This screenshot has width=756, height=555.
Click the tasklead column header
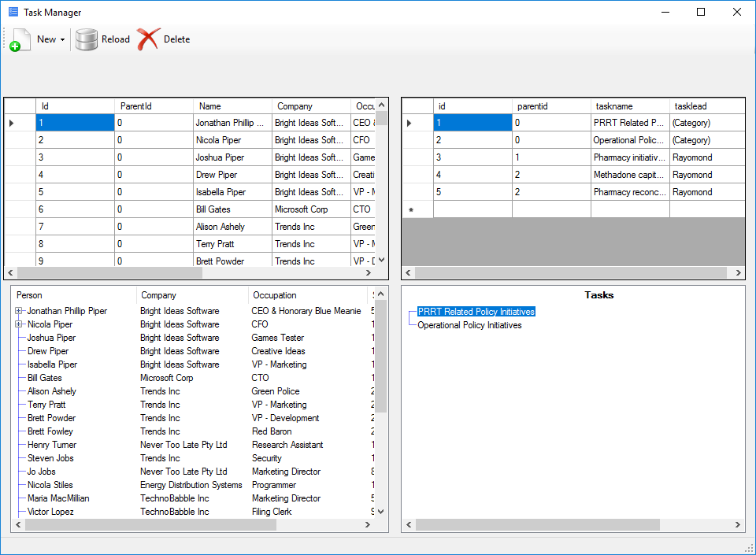[x=707, y=106]
